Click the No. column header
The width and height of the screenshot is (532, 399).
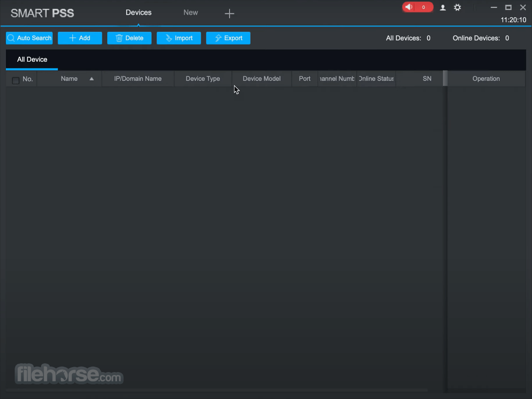coord(27,79)
